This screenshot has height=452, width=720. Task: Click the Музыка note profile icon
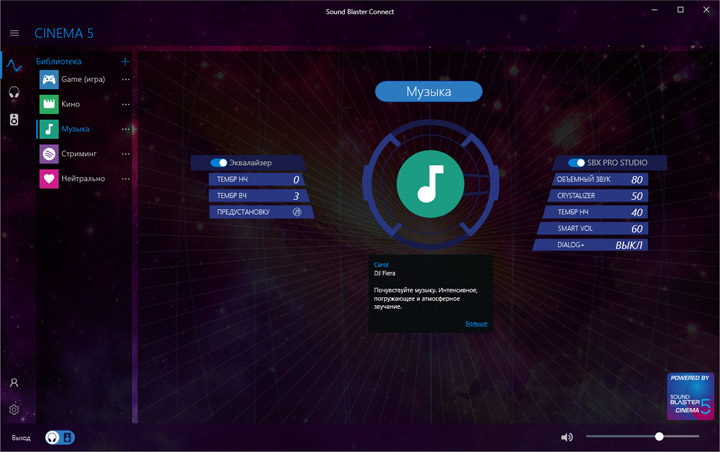pyautogui.click(x=49, y=129)
